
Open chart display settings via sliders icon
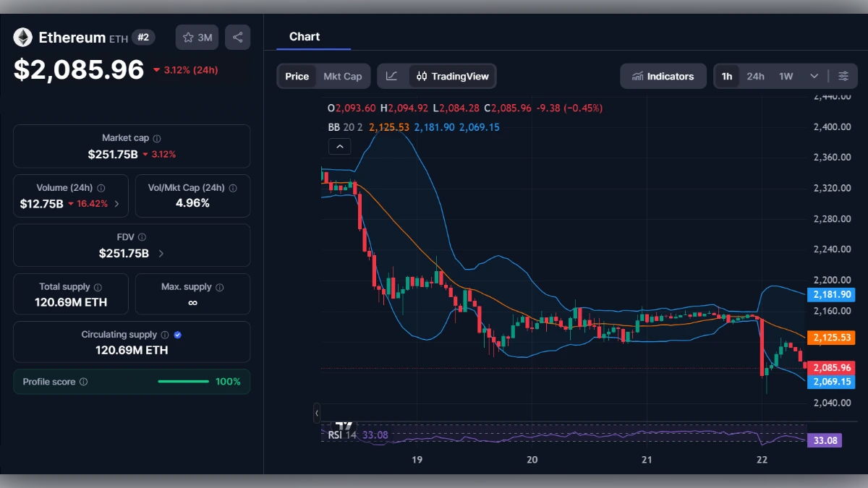(x=843, y=75)
